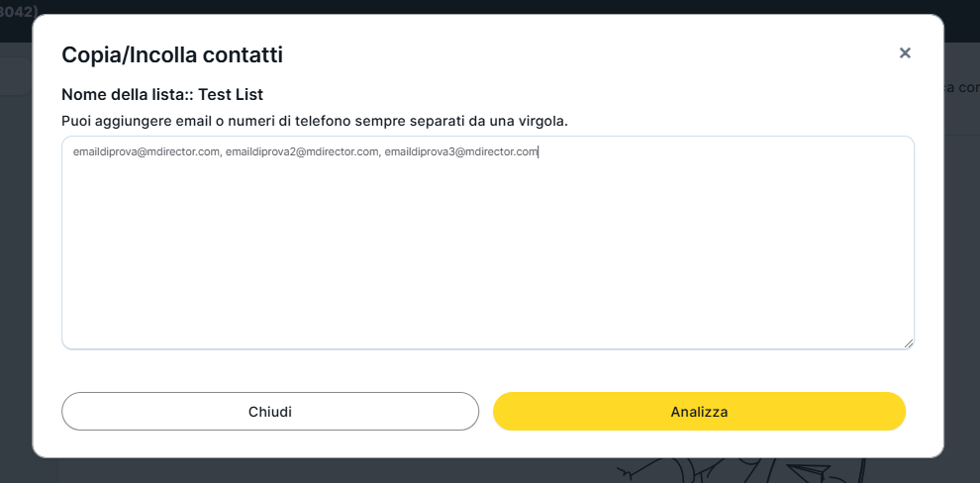Select the Test List name text
980x483 pixels.
(x=231, y=95)
